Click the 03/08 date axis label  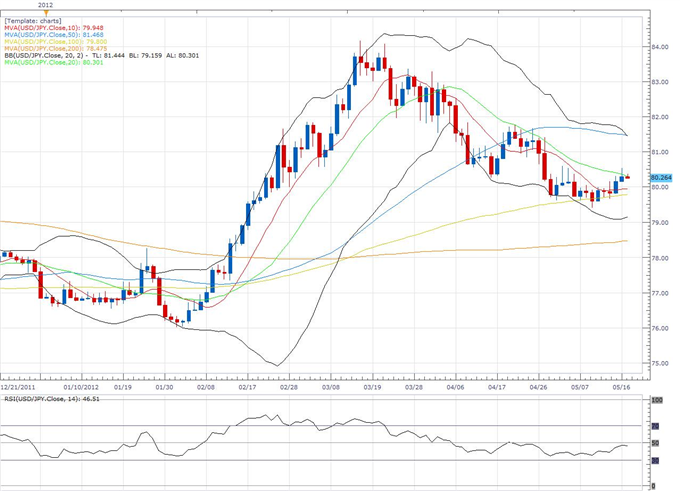[x=330, y=387]
